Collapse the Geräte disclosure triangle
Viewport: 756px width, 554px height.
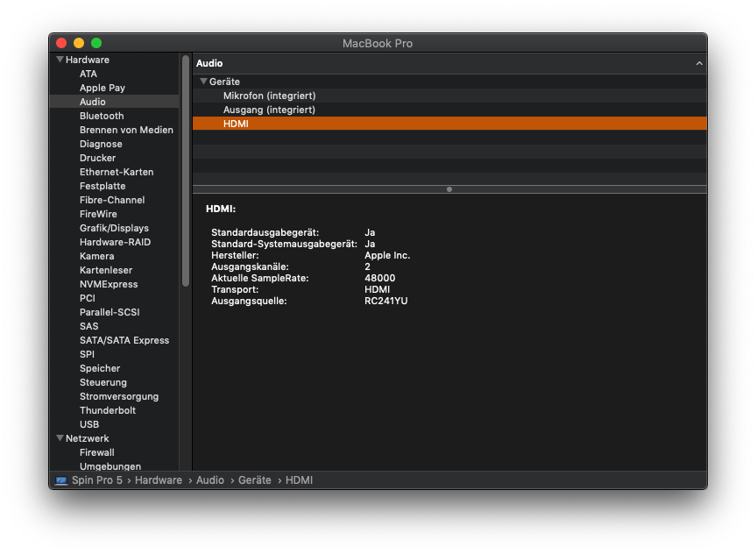point(203,82)
